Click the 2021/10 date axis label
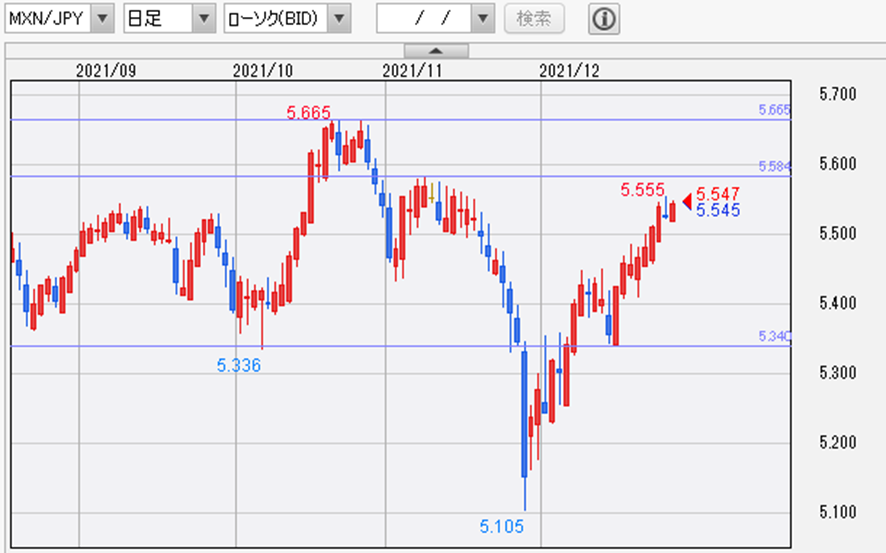Image resolution: width=886 pixels, height=553 pixels. pos(263,71)
